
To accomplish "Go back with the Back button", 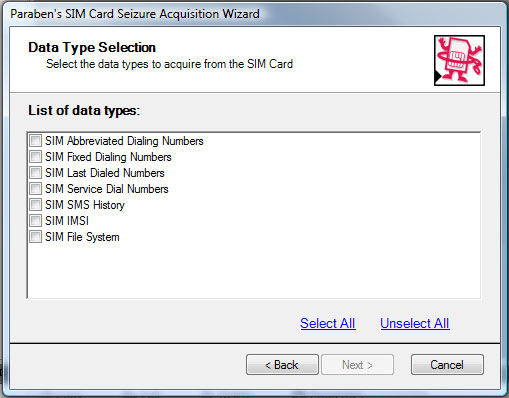I will 282,365.
